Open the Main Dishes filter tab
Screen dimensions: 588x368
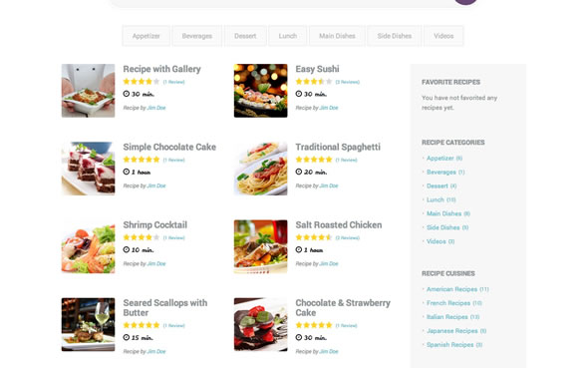[x=337, y=36]
